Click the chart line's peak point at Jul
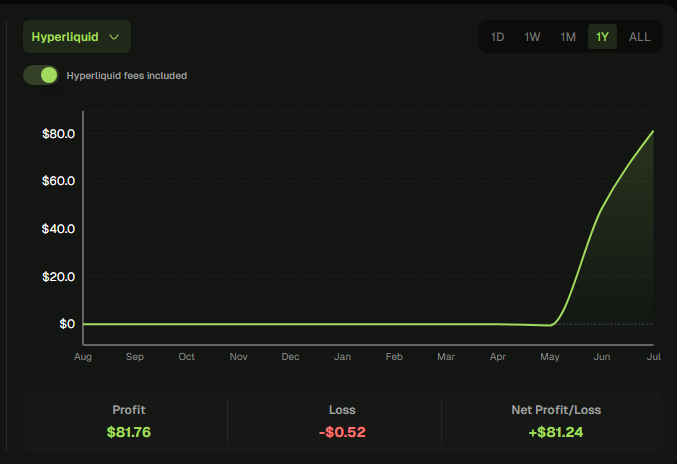Image resolution: width=677 pixels, height=464 pixels. point(653,131)
